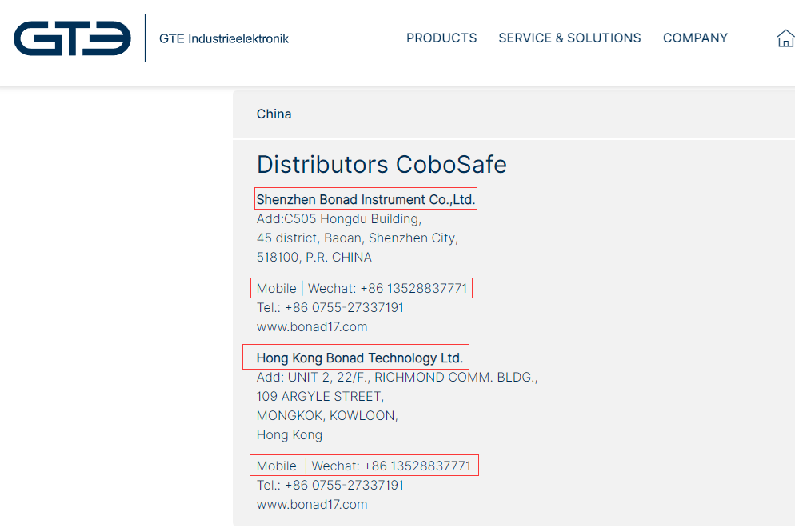Select Hong Kong Bonad Technology Ltd. name

359,358
